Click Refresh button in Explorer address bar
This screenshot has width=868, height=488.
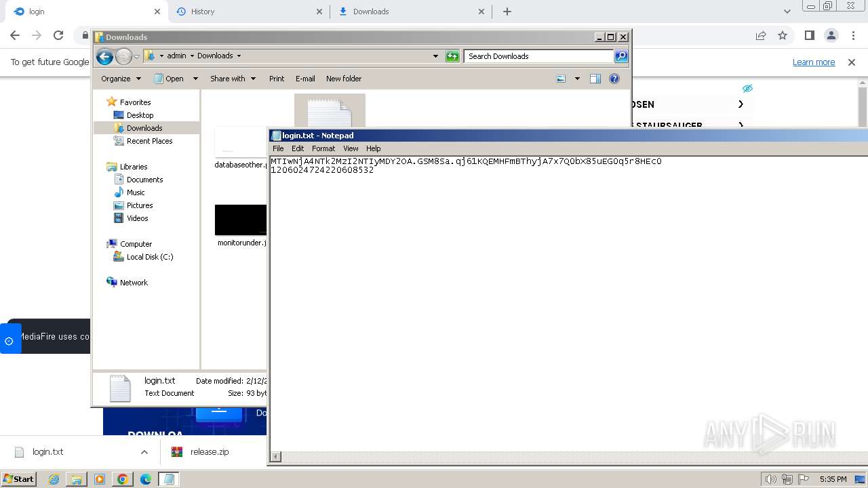tap(452, 56)
